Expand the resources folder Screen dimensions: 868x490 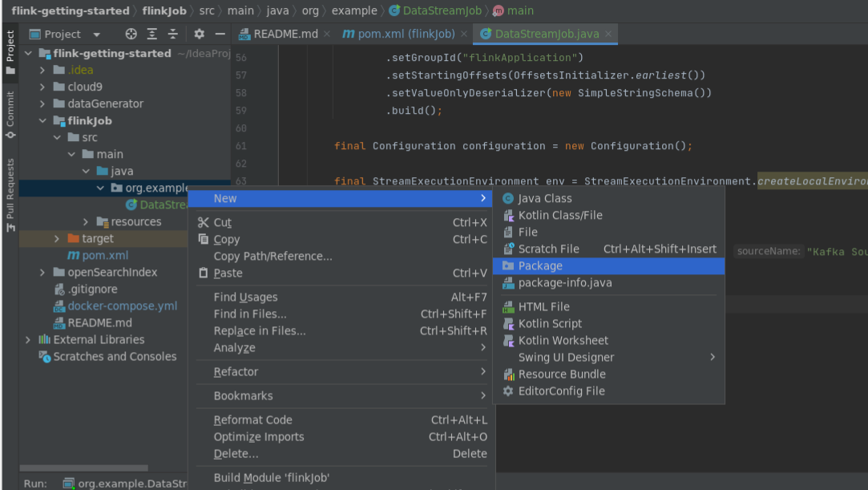(86, 222)
